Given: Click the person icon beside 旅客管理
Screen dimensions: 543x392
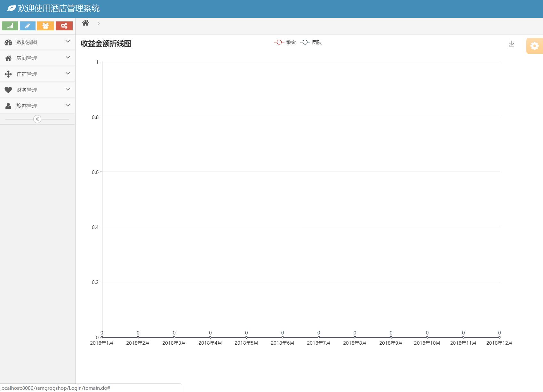Looking at the screenshot, I should (x=8, y=106).
